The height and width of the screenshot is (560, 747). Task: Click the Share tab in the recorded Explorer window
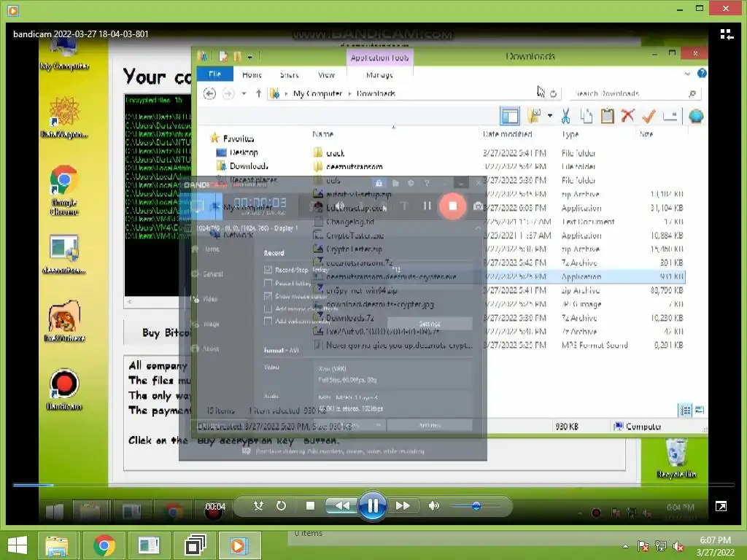point(289,75)
